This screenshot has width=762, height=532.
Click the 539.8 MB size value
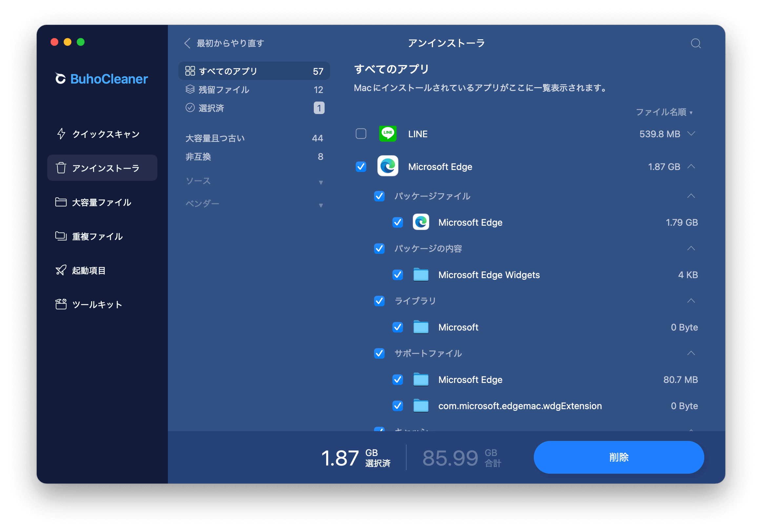click(x=659, y=134)
